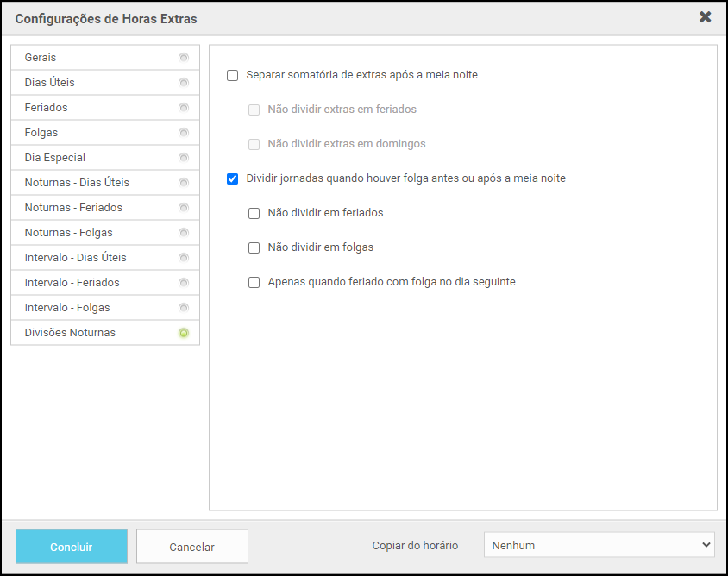
Task: Check the Não dividir em feriados option
Action: 254,213
